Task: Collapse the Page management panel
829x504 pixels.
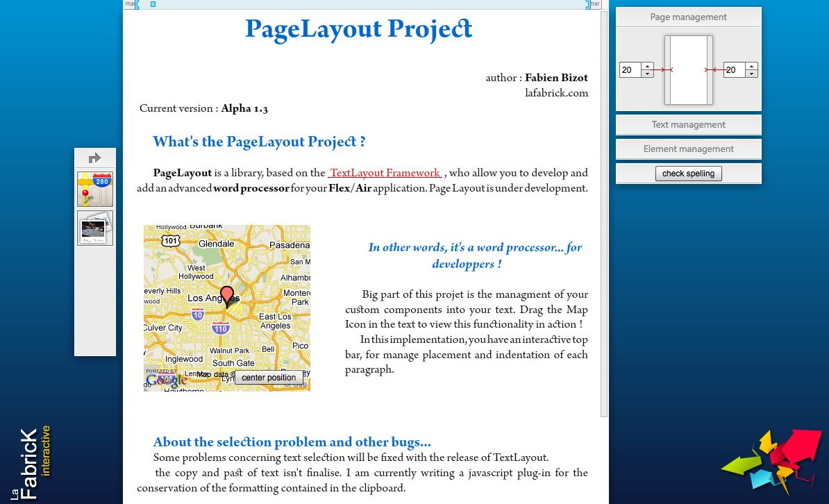Action: click(688, 17)
